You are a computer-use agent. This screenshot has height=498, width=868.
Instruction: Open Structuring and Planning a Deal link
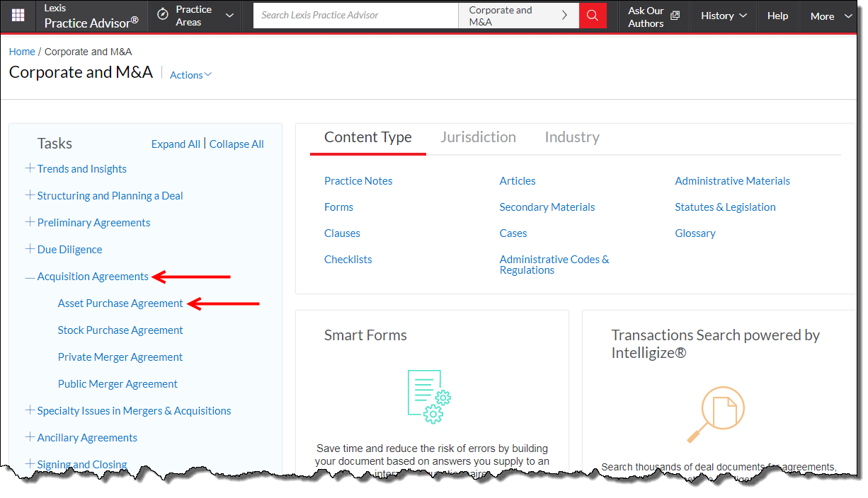110,196
